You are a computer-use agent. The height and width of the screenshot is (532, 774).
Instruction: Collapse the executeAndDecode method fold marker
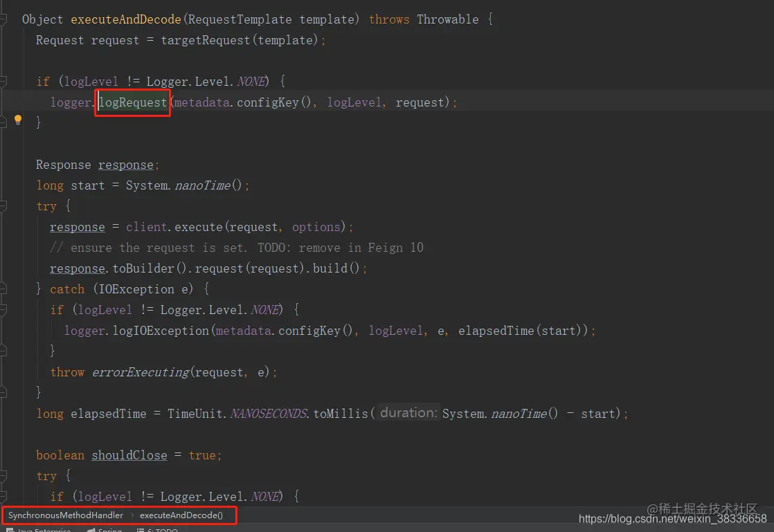tap(3, 19)
